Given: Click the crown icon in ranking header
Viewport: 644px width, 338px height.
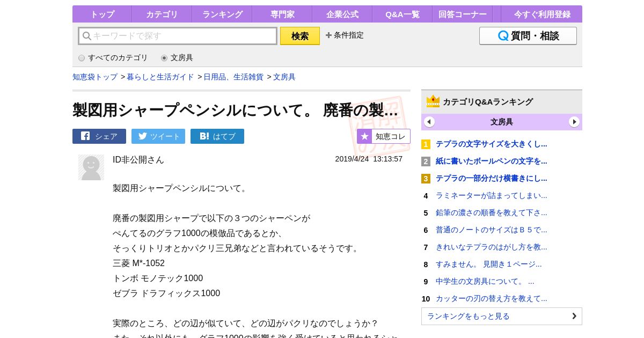Looking at the screenshot, I should pyautogui.click(x=433, y=101).
